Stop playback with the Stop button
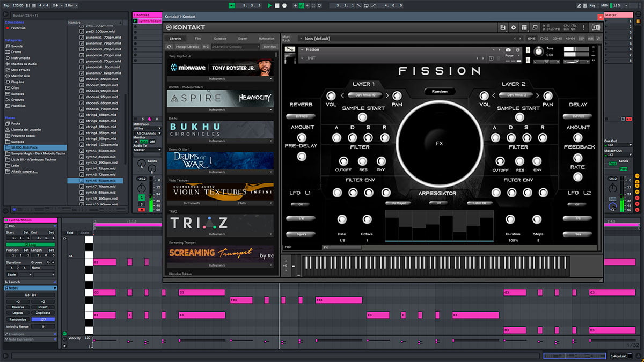644x362 pixels. (x=277, y=5)
